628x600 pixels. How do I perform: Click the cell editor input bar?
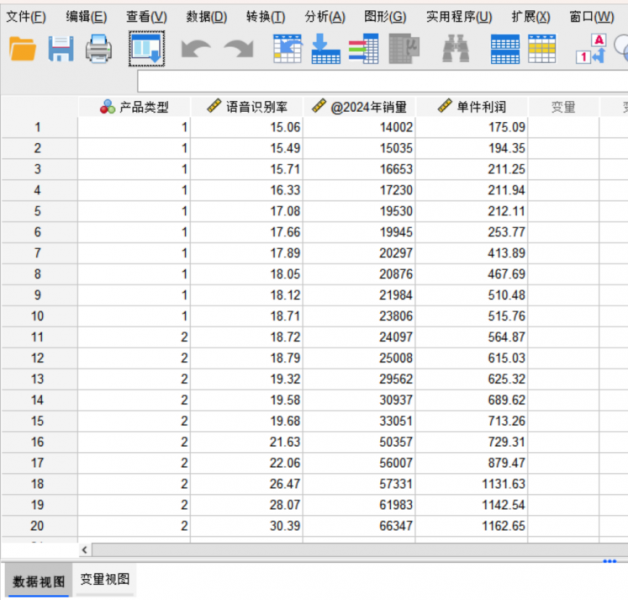pyautogui.click(x=380, y=82)
